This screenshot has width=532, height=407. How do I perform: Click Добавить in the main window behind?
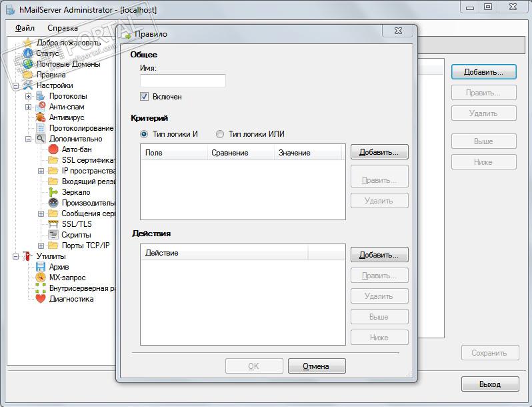(484, 72)
